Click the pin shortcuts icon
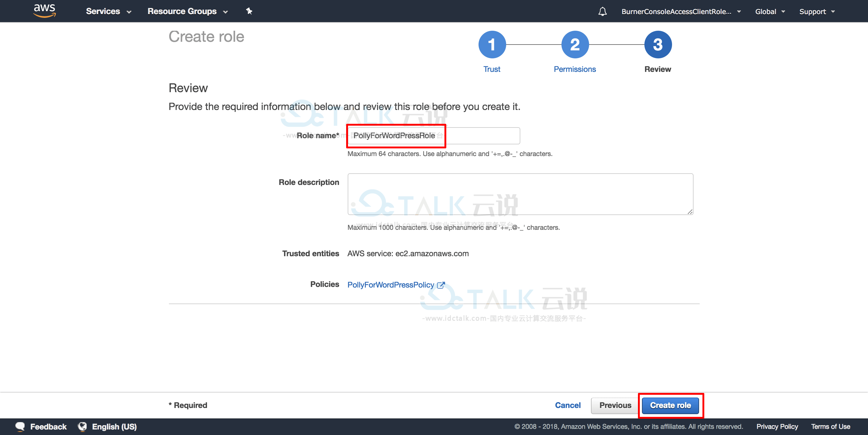 (x=249, y=11)
